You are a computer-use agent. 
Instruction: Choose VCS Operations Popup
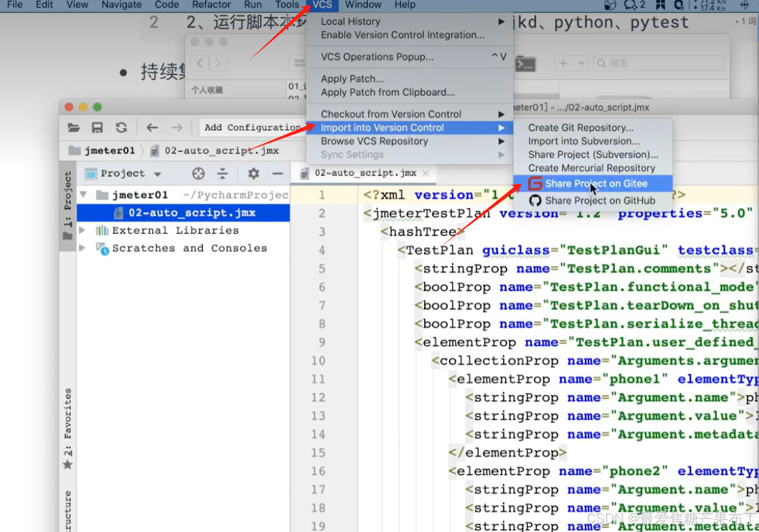point(410,57)
